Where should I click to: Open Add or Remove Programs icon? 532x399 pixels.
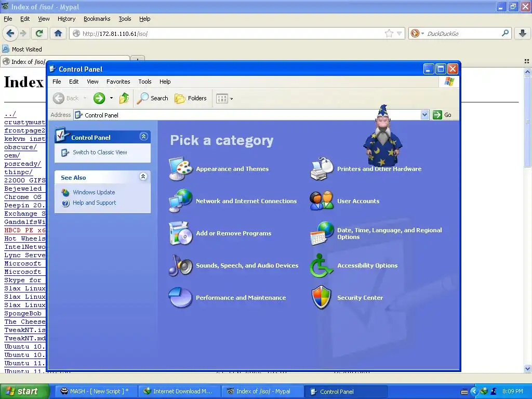tap(181, 233)
